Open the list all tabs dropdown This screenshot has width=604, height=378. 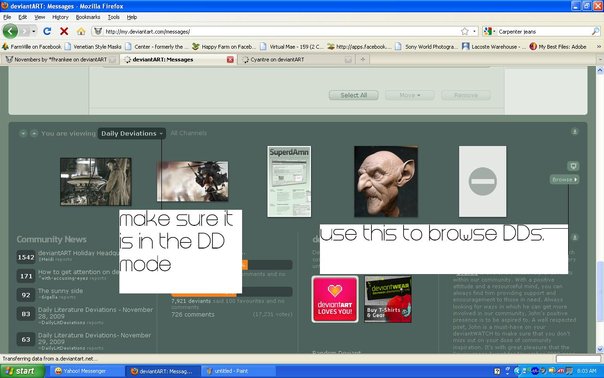pyautogui.click(x=600, y=59)
